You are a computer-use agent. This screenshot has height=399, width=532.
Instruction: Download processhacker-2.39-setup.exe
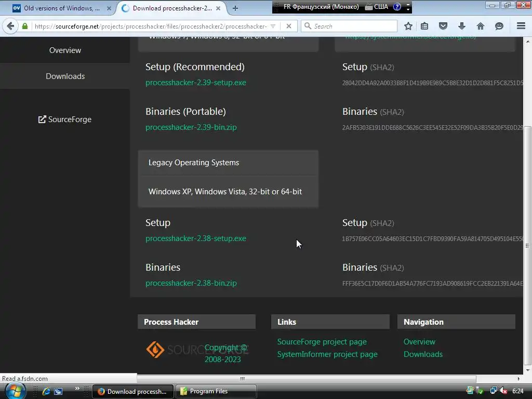(196, 83)
